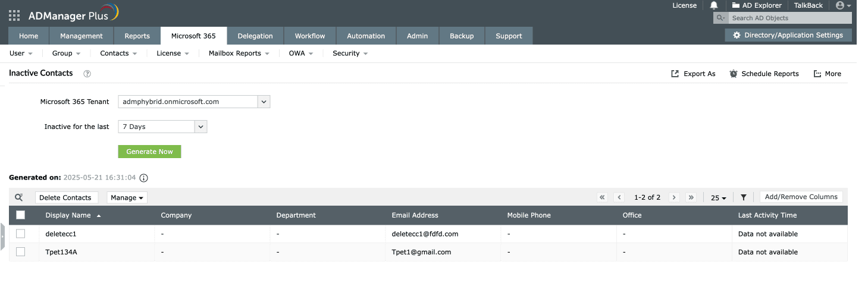868x296 pixels.
Task: Click the search magnifier dropdown in AD search box
Action: click(x=720, y=18)
